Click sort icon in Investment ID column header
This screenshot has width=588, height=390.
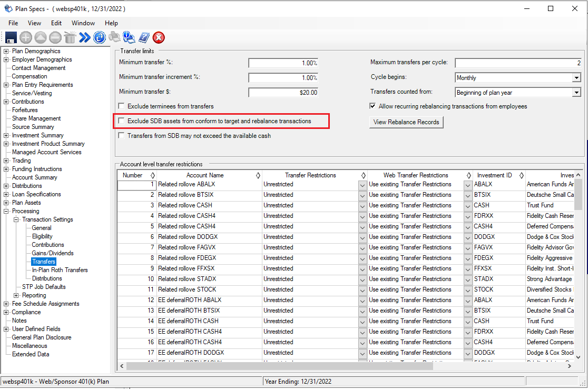point(522,175)
